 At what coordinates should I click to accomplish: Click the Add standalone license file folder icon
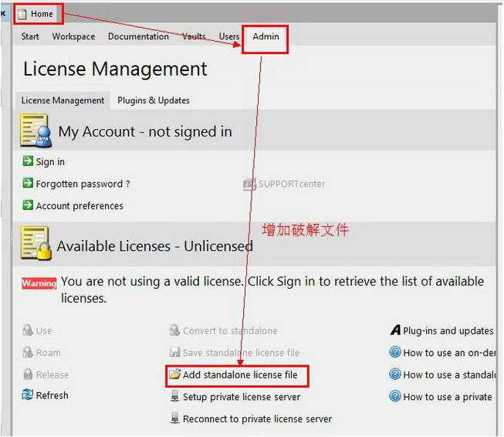175,374
